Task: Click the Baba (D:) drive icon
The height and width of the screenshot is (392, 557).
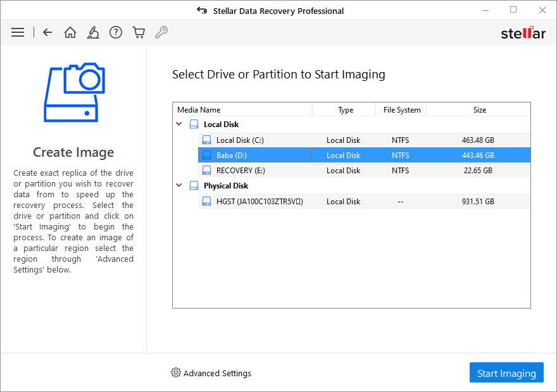Action: (x=206, y=156)
